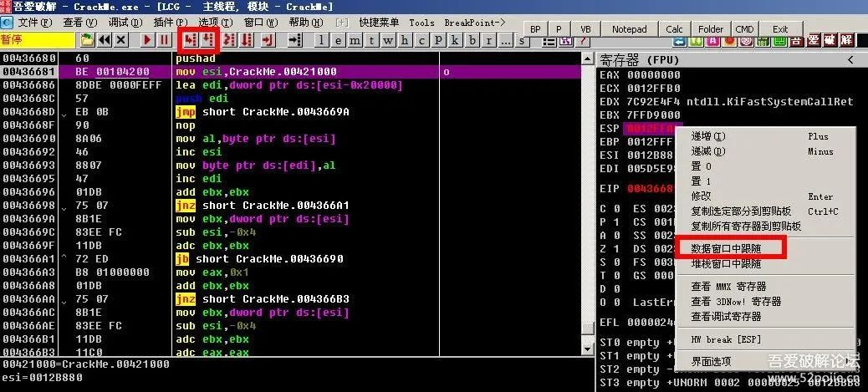The width and height of the screenshot is (868, 392).
Task: Open the Tools menu
Action: pyautogui.click(x=421, y=22)
